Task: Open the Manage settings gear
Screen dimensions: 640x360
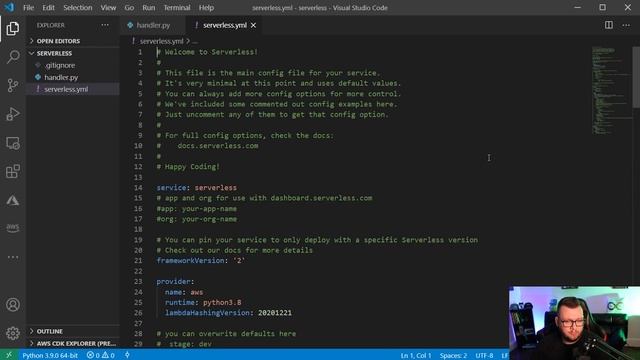Action: [13, 333]
